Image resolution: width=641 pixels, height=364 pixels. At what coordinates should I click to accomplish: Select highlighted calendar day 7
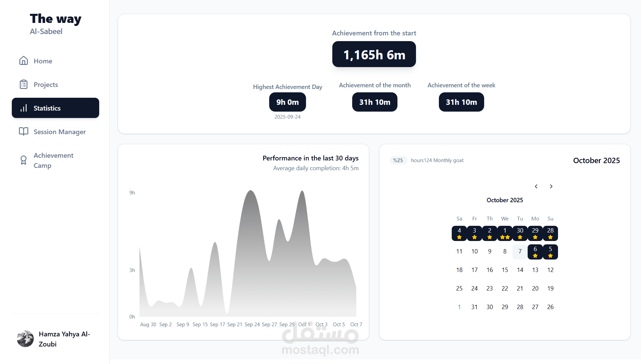coord(520,251)
